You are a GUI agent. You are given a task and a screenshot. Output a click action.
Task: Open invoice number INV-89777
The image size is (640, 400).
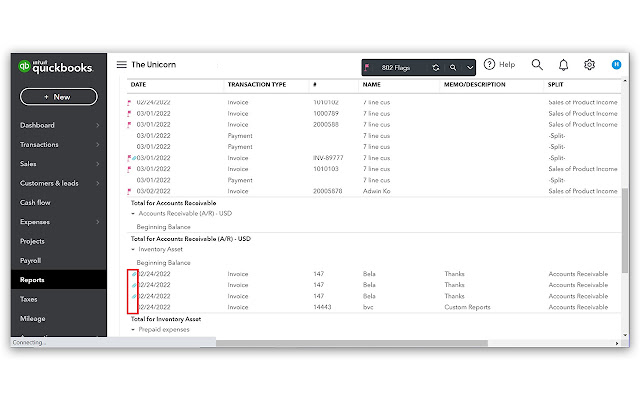tap(328, 158)
